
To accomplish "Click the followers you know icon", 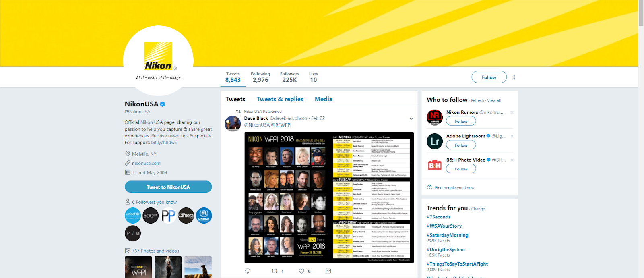I will [x=128, y=202].
